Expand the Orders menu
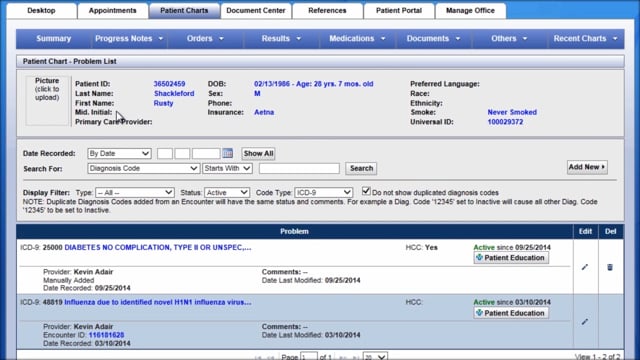640x360 pixels. coord(205,38)
